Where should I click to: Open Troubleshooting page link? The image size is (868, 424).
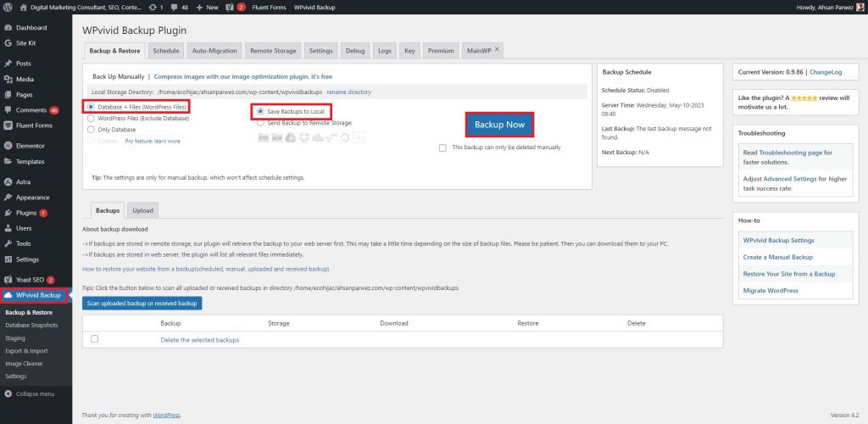point(791,153)
